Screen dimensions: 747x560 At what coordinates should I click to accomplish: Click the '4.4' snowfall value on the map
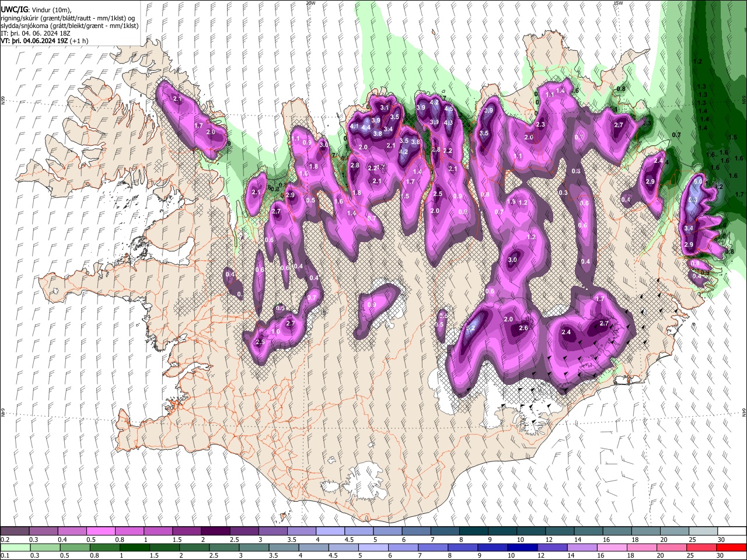click(366, 128)
